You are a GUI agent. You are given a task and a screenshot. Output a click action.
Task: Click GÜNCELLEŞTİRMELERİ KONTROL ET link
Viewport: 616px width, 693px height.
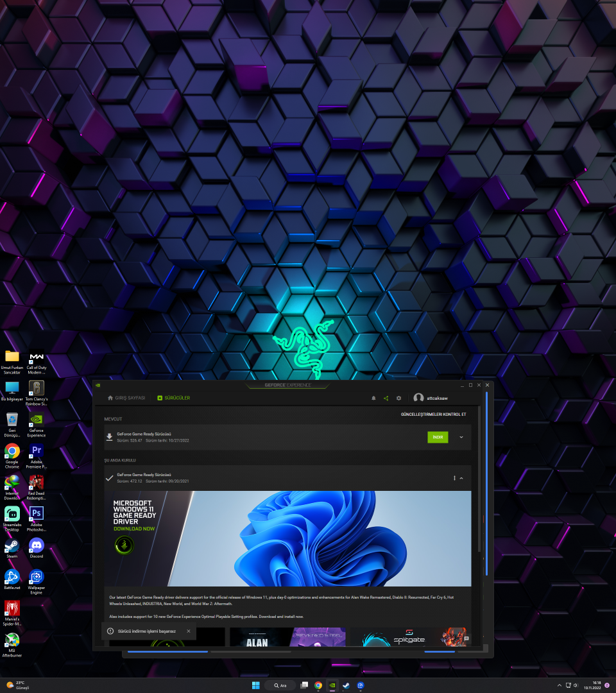click(x=434, y=415)
